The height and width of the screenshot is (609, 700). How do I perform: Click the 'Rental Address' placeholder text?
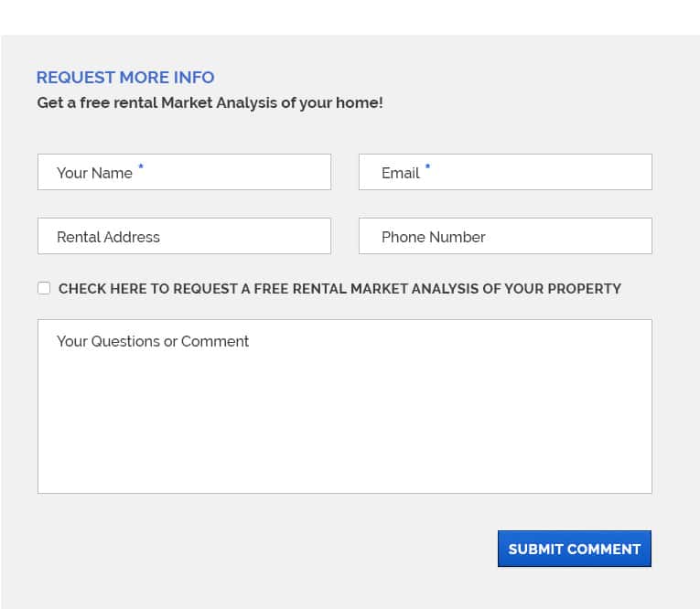[109, 237]
